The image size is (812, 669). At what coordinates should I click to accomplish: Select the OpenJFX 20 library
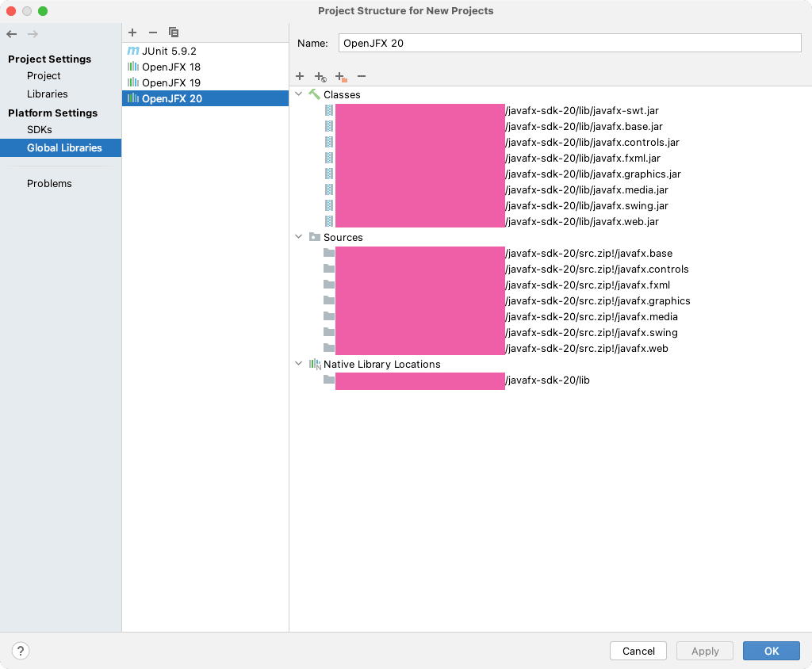pyautogui.click(x=205, y=98)
